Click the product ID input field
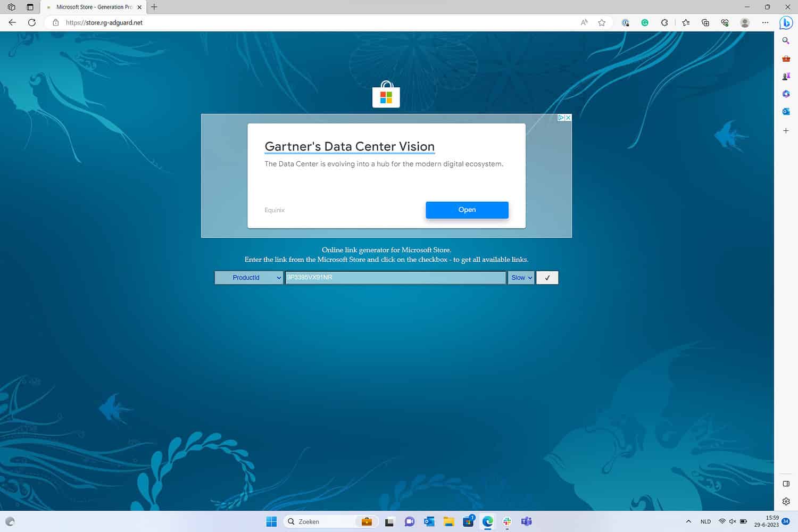Viewport: 798px width, 532px height. coord(395,278)
